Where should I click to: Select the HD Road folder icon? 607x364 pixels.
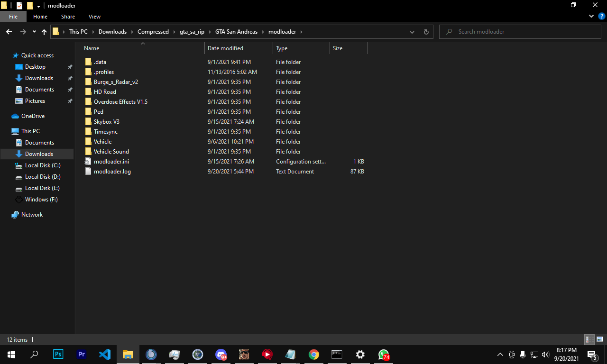tap(88, 92)
